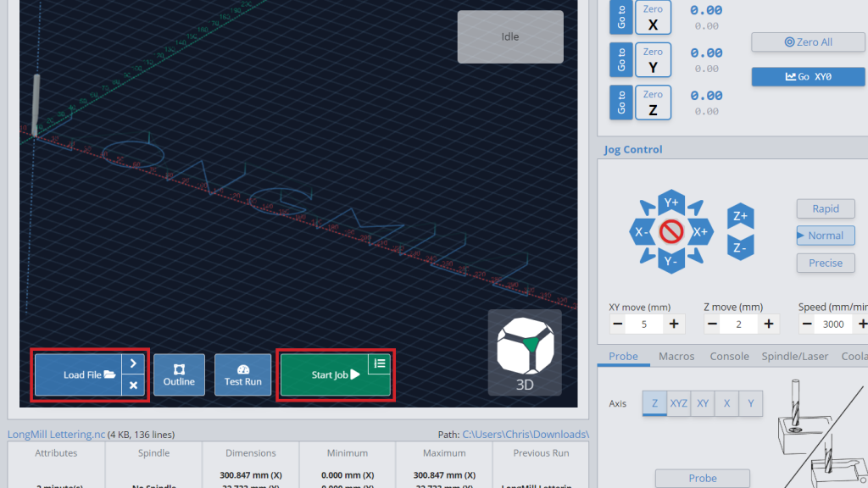
Task: Select the Rapid jog preset
Action: click(x=826, y=208)
